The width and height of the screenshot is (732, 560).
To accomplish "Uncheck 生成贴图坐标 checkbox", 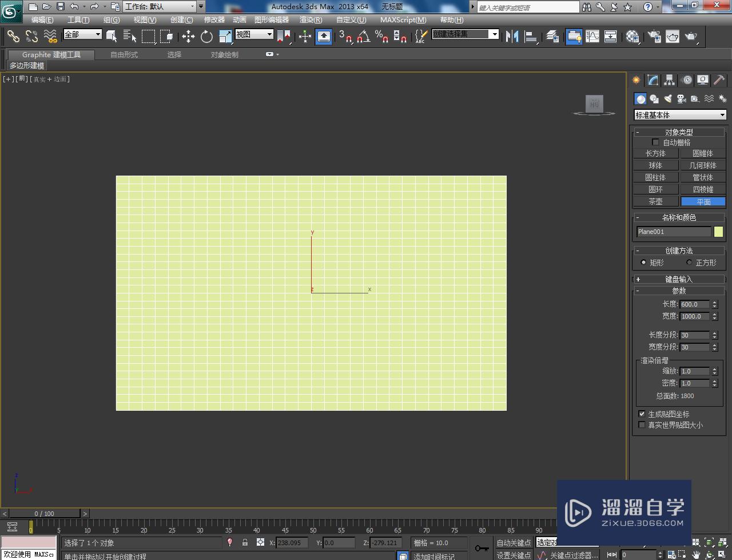I will [642, 414].
